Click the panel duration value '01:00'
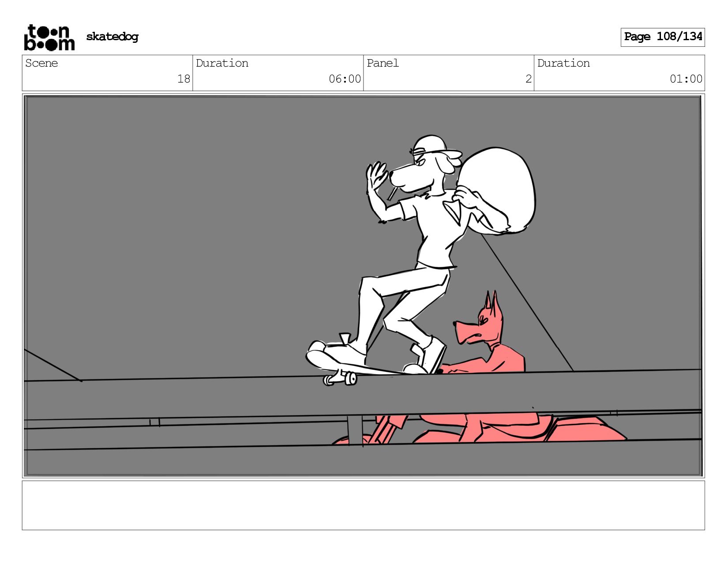 click(x=686, y=79)
